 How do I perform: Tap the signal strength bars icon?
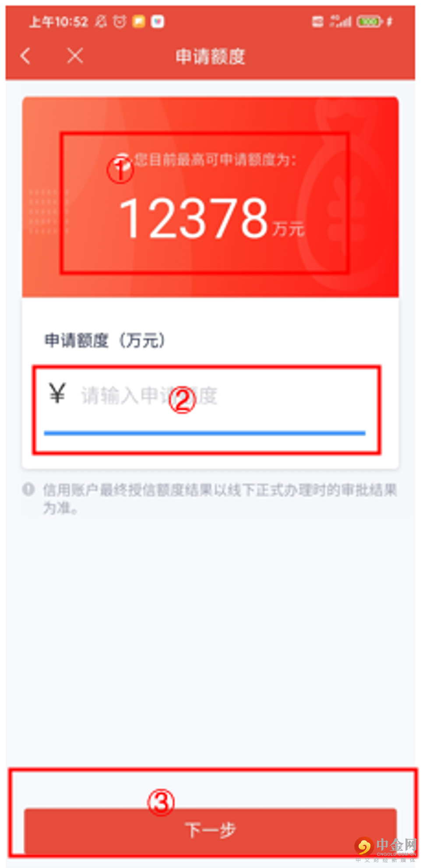click(x=341, y=21)
